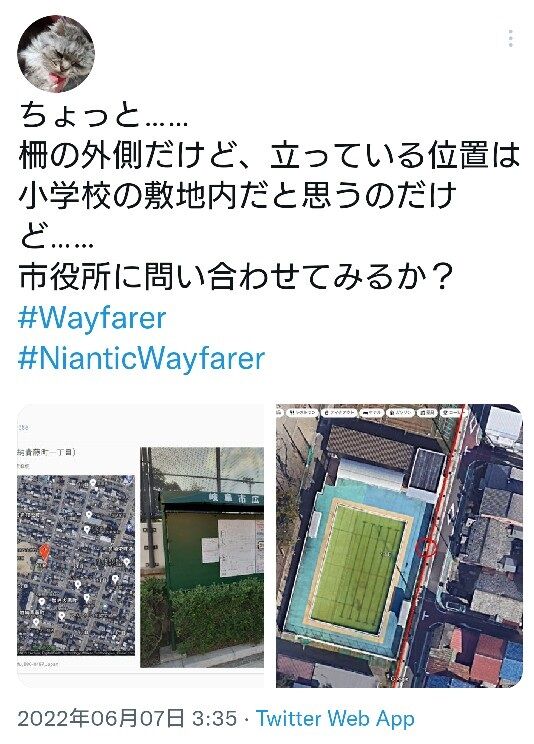Select the takeout category chip on aerial map
This screenshot has width=534, height=744.
coord(339,412)
